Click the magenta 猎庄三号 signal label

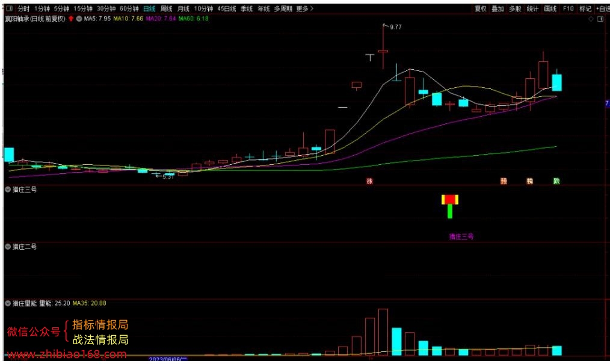(461, 236)
